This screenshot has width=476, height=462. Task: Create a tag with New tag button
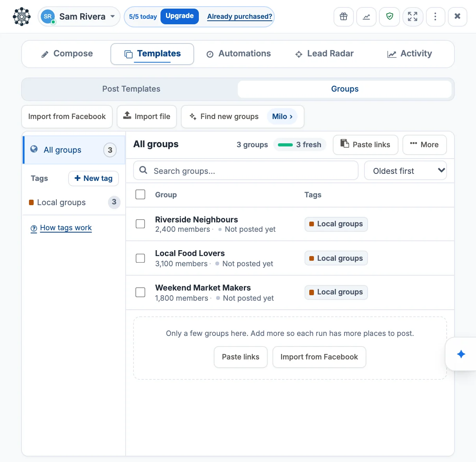94,178
